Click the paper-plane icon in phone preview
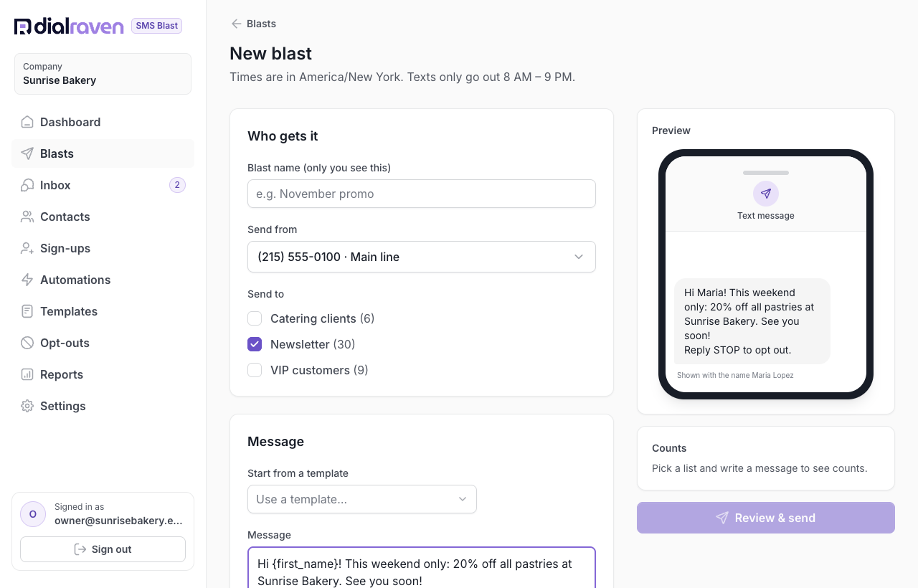This screenshot has height=588, width=918. click(766, 194)
